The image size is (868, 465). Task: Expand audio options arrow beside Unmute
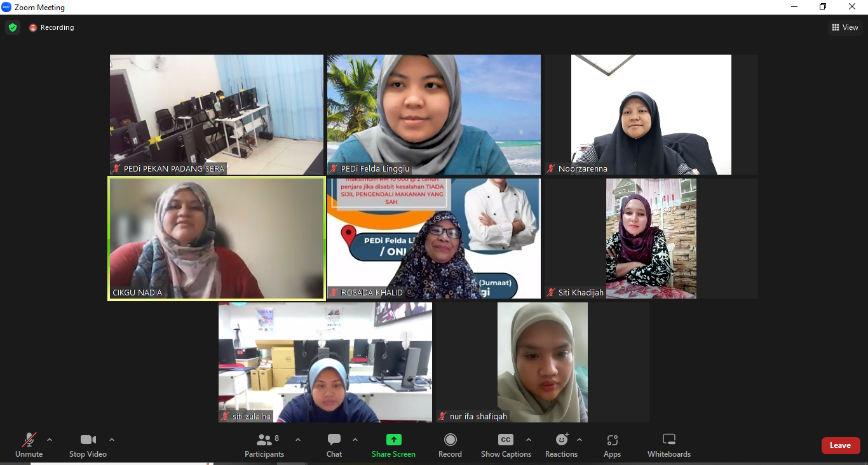click(50, 440)
